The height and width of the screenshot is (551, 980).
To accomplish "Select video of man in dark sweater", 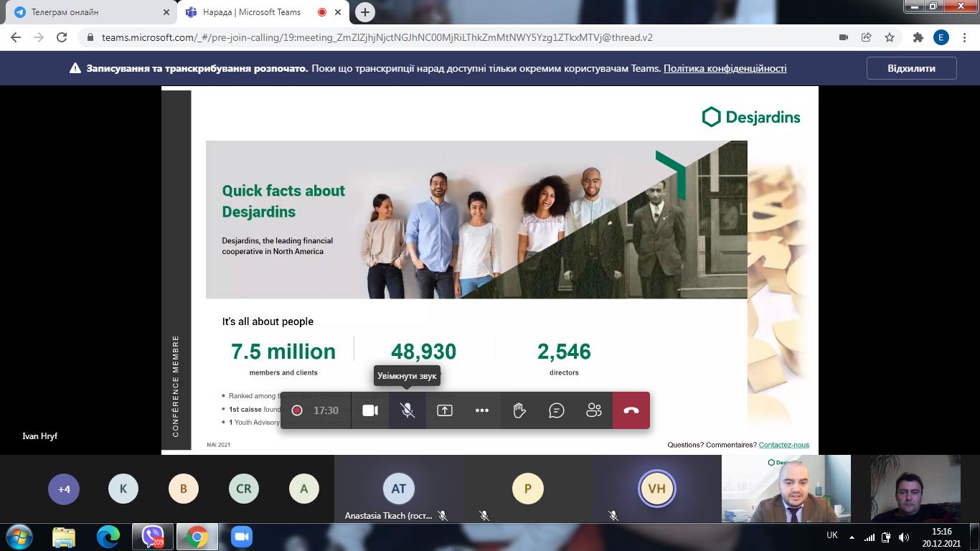I will click(915, 489).
